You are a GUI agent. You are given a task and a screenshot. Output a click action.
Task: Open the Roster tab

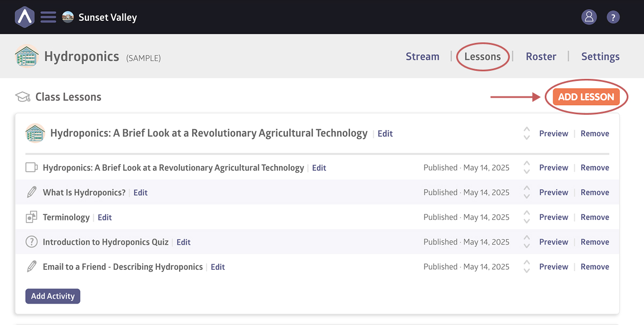[x=540, y=56]
